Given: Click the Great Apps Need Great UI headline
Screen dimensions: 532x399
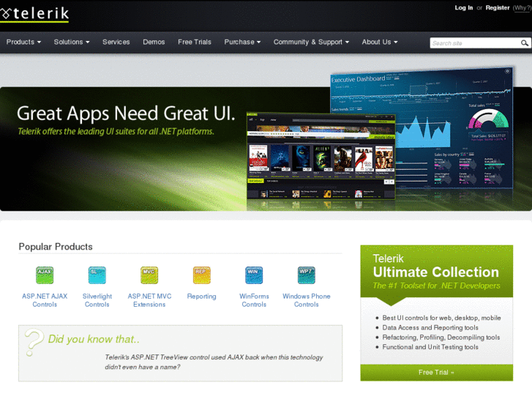Looking at the screenshot, I should tap(126, 113).
